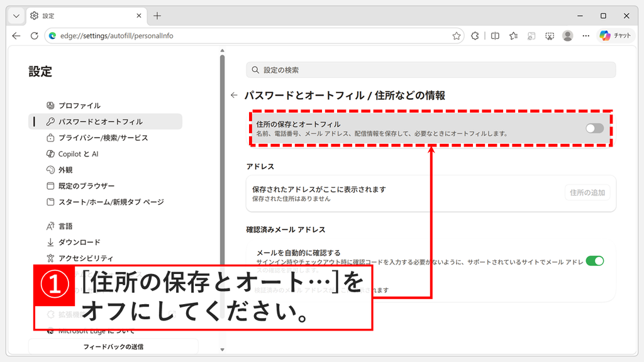Click the screenshot capture icon
This screenshot has width=644, height=362.
coord(550,36)
